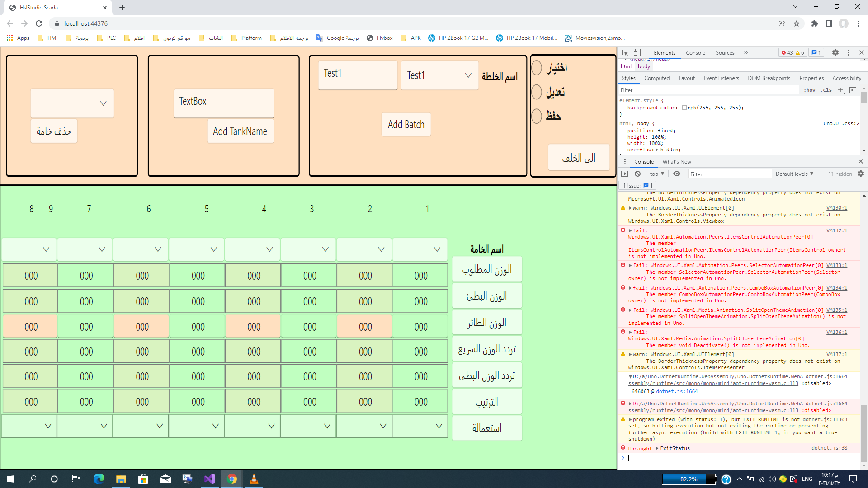Open Default levels dropdown in console
This screenshot has height=488, width=868.
coord(794,174)
